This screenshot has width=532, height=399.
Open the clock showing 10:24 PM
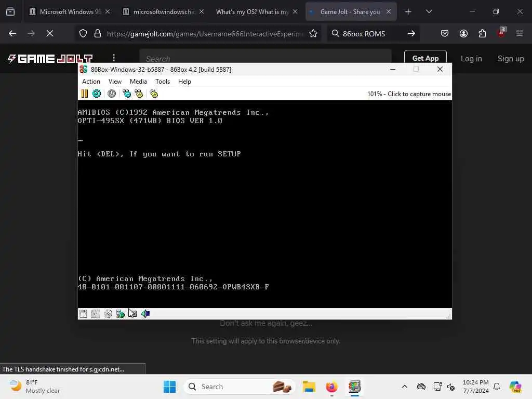click(x=476, y=387)
